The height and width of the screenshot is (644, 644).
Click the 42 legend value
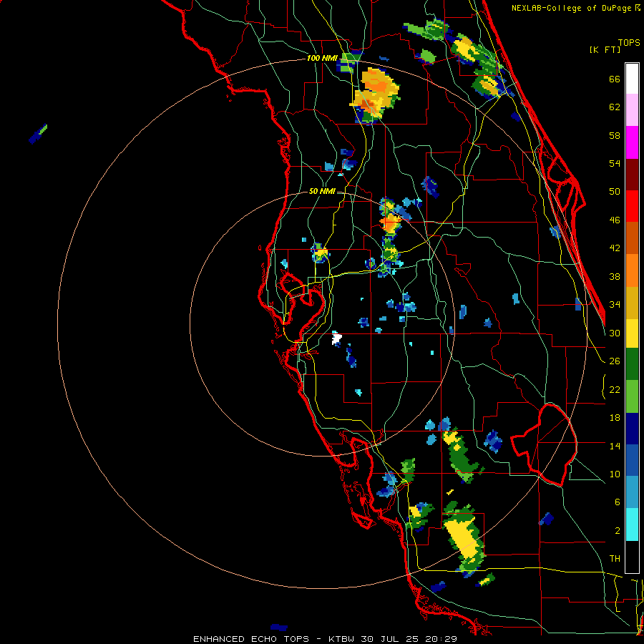click(615, 248)
